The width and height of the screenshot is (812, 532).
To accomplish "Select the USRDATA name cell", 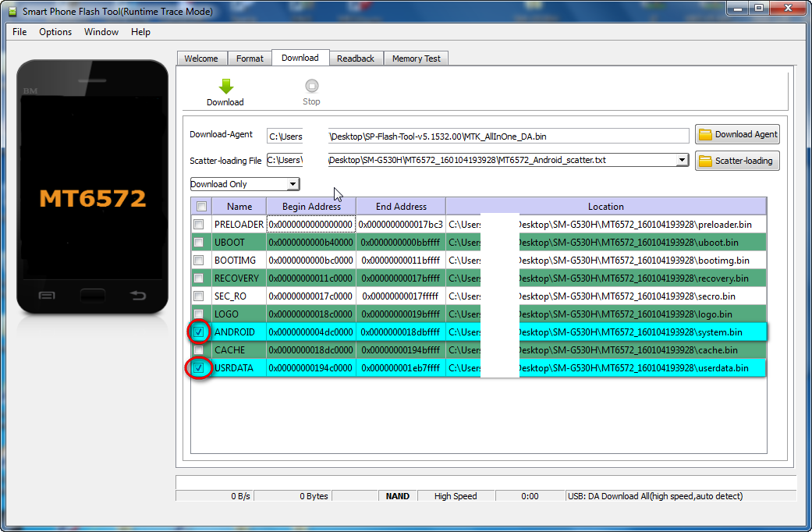I will (x=239, y=367).
